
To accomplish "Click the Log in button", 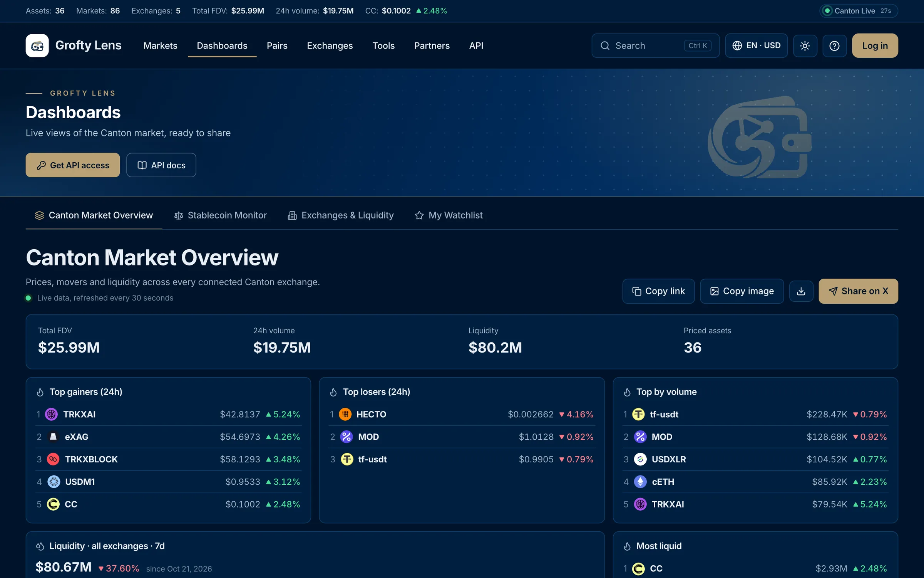I will click(x=875, y=45).
